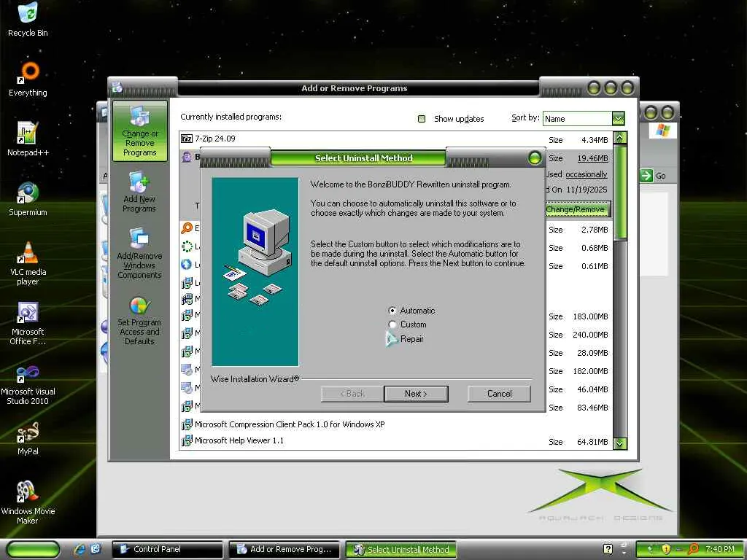Select Change or Remove Programs sidebar icon
The width and height of the screenshot is (747, 560).
pos(139,131)
